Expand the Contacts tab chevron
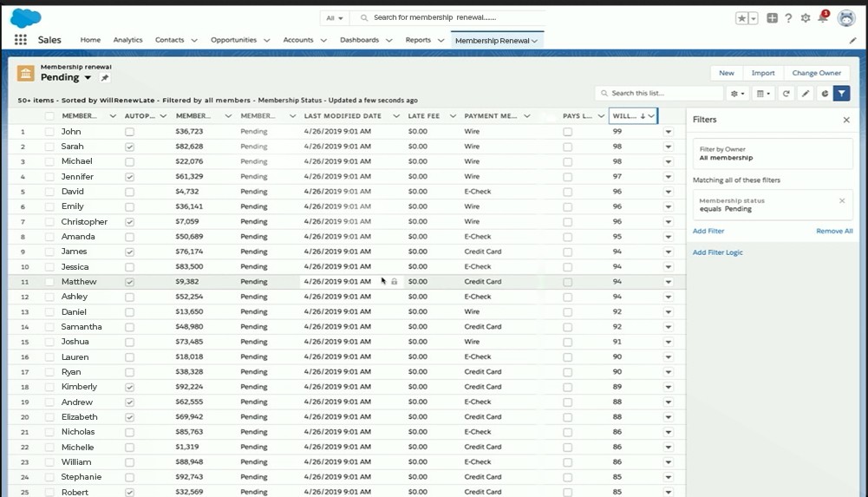The width and height of the screenshot is (868, 497). pyautogui.click(x=194, y=41)
